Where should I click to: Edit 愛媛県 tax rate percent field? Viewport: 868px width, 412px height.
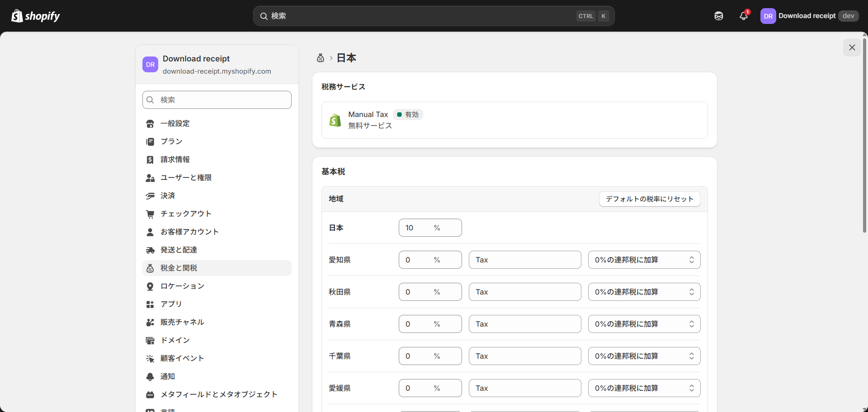pyautogui.click(x=430, y=388)
